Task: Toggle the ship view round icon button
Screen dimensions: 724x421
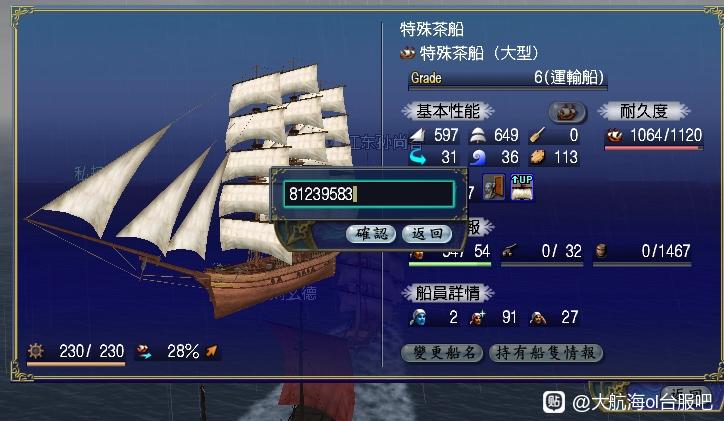Action: pos(567,112)
